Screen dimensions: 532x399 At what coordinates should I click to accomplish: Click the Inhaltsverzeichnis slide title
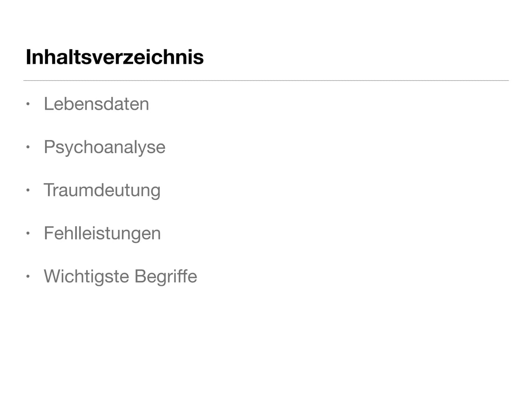pos(115,57)
